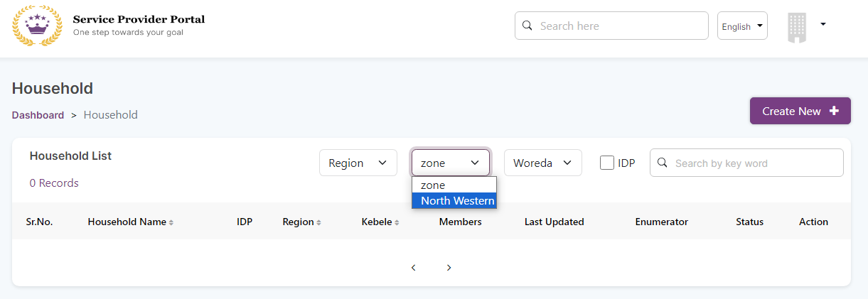The height and width of the screenshot is (299, 868).
Task: Open the English language selector
Action: tap(742, 26)
